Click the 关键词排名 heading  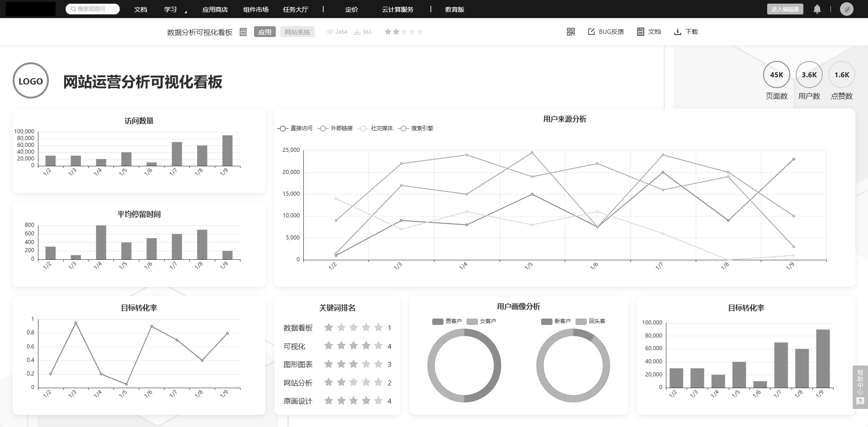[x=337, y=308]
